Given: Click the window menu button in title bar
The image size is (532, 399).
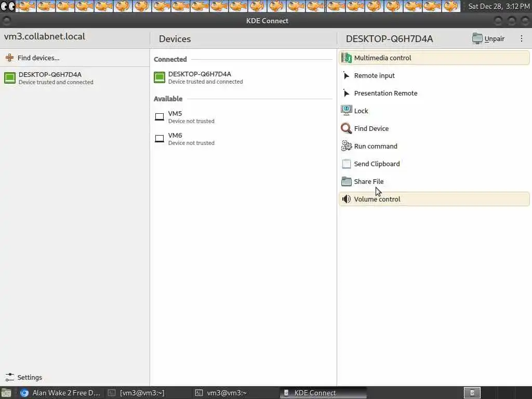Looking at the screenshot, I should pyautogui.click(x=6, y=21).
